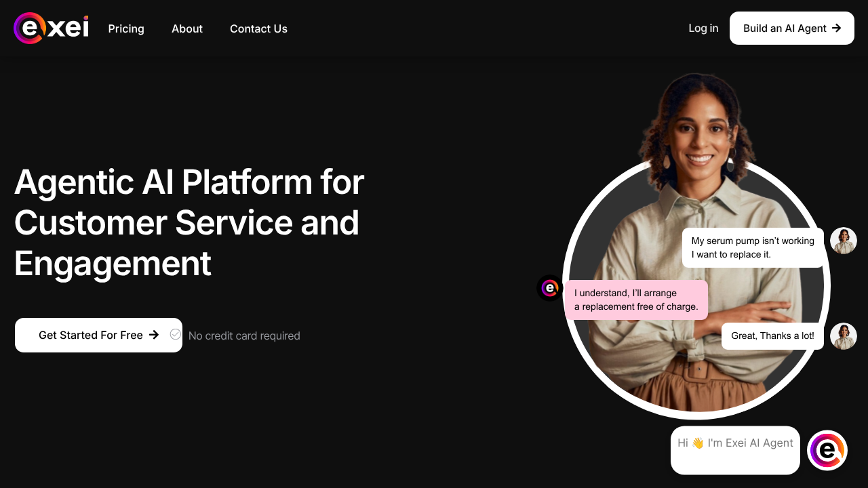This screenshot has width=868, height=488.
Task: Click the 'Hi I'm Exei AI Agent' greeting bubble
Action: 735,450
